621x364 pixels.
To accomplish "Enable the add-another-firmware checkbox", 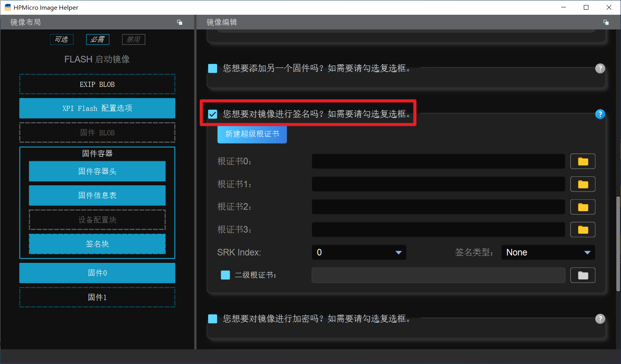I will [212, 69].
